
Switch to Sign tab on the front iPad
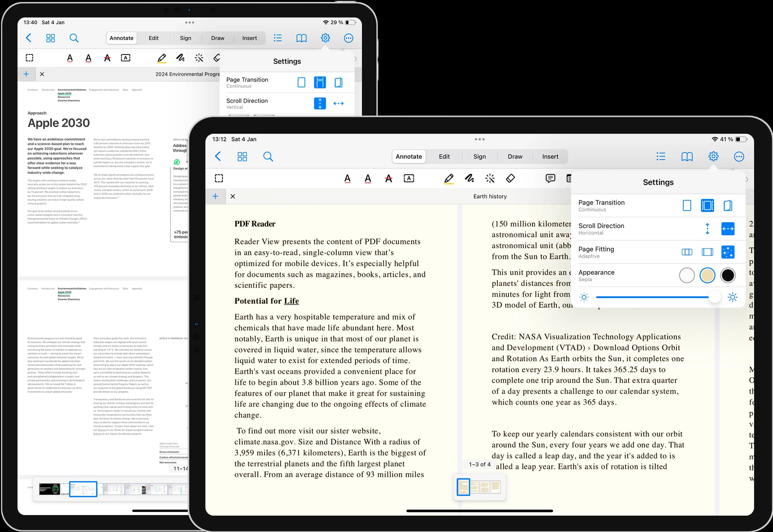tap(479, 157)
